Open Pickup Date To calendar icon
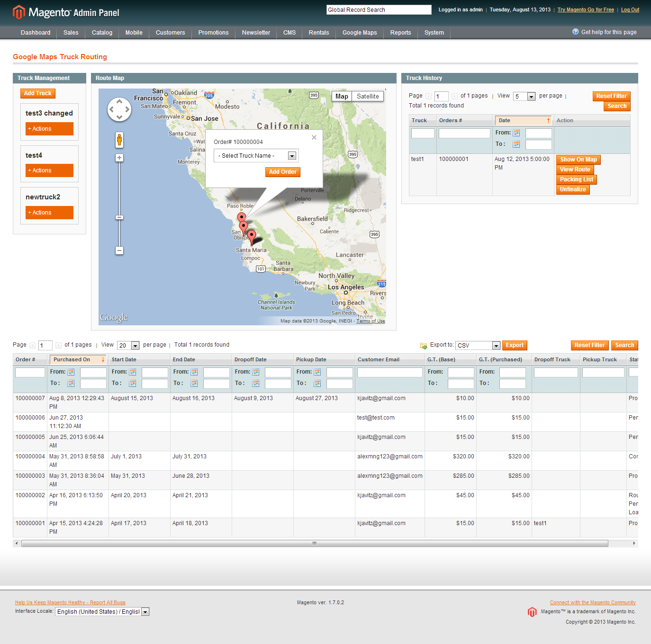 tap(317, 384)
